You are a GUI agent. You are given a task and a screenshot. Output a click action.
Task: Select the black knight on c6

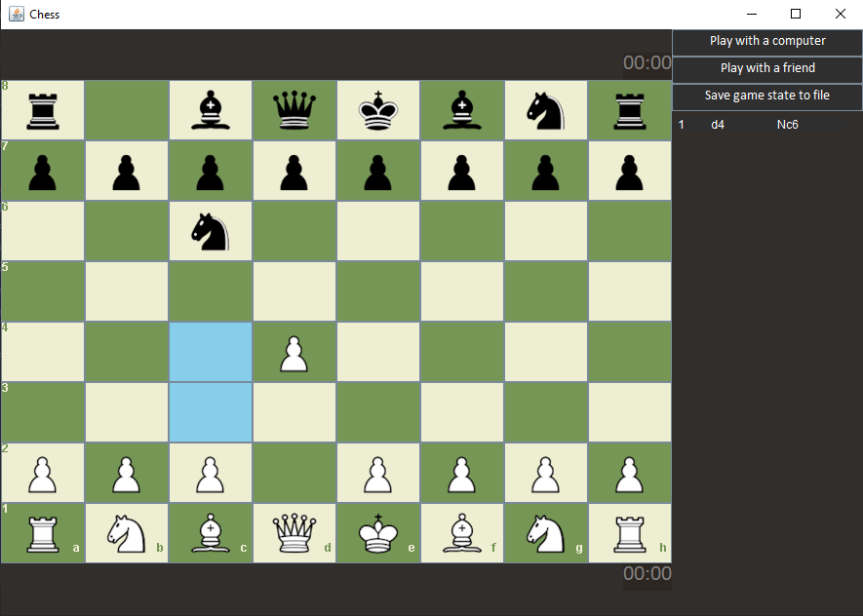click(210, 231)
